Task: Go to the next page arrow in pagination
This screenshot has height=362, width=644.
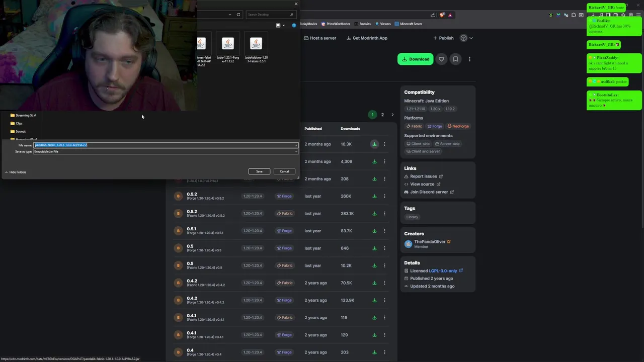Action: tap(392, 115)
